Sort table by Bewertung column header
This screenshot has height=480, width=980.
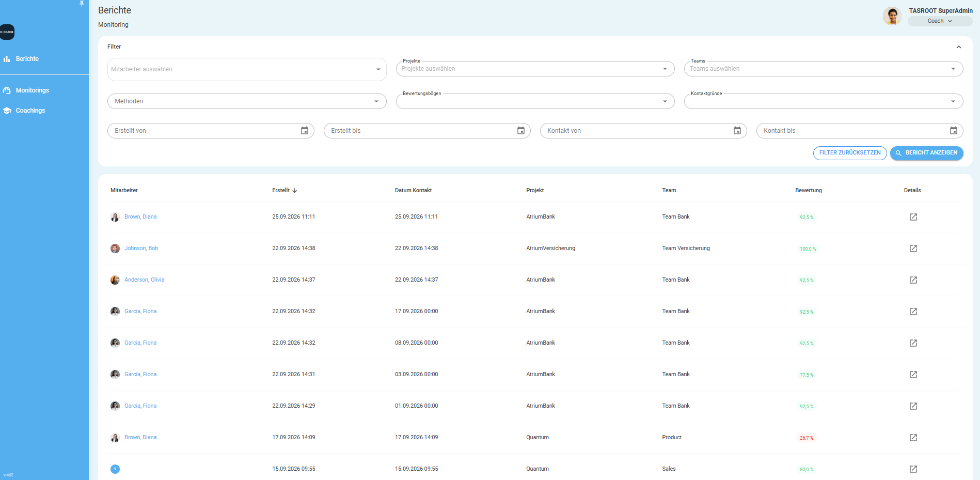[809, 191]
